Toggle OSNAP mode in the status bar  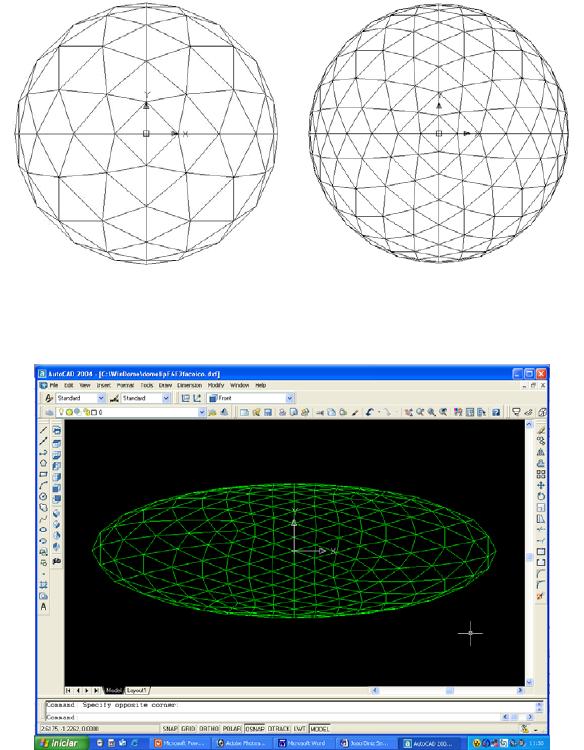tap(254, 728)
